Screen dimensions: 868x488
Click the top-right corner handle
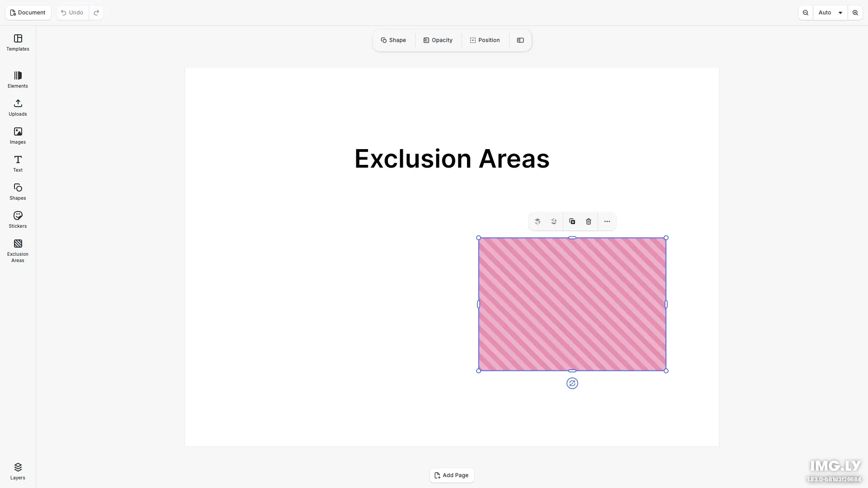pos(666,238)
